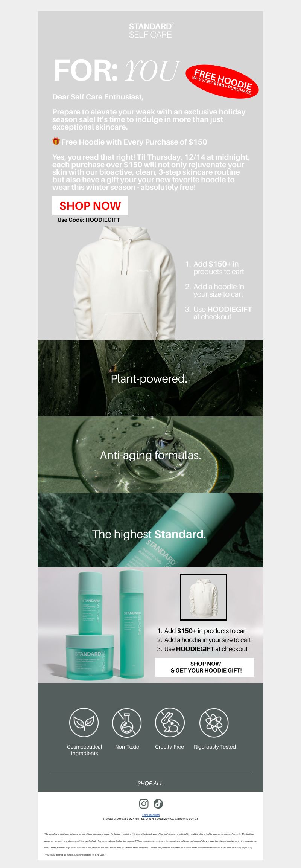The width and height of the screenshot is (301, 868).
Task: Click the Cosmeceutical Ingredients leaf icon
Action: pyautogui.click(x=84, y=722)
